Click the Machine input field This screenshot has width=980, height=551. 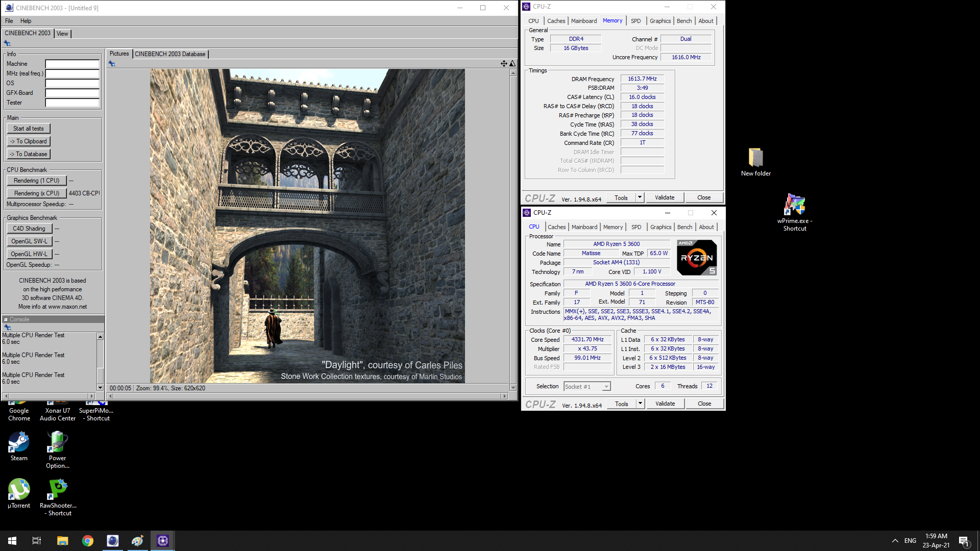coord(72,64)
